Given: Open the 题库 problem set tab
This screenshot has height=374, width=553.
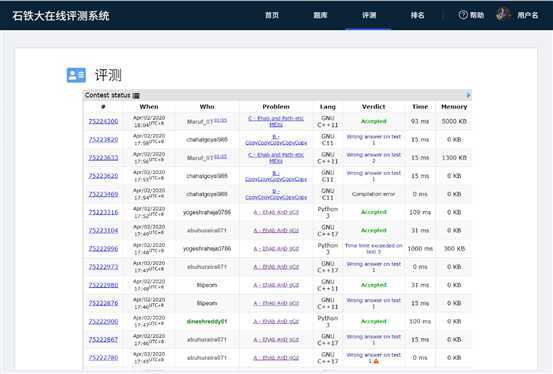Looking at the screenshot, I should 321,15.
